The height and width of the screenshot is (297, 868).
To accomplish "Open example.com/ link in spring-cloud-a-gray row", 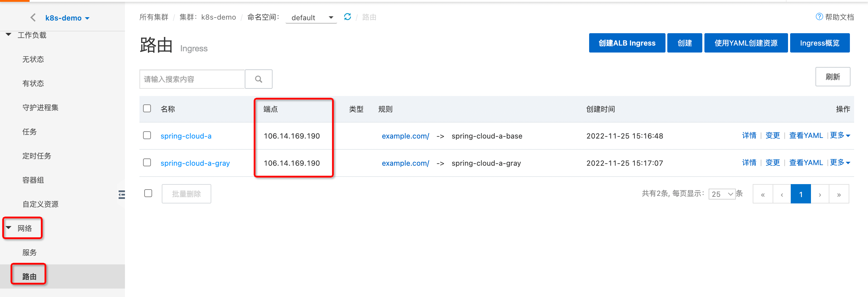I will pos(405,163).
